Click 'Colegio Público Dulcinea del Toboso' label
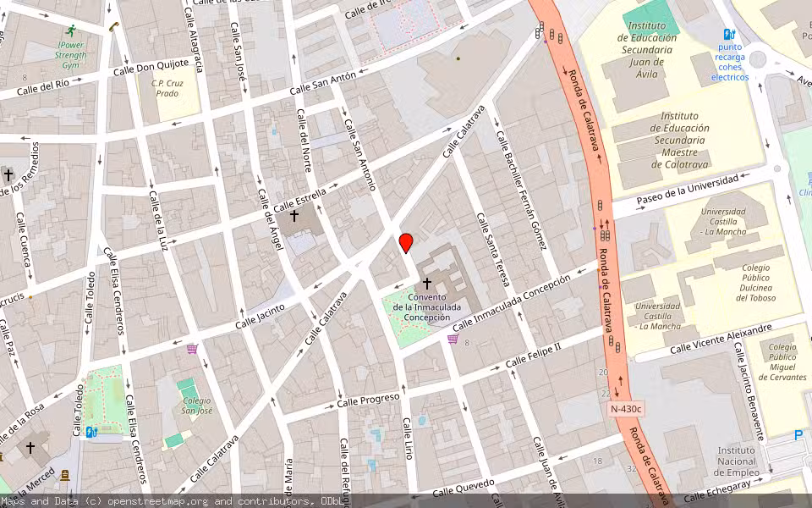 click(756, 283)
